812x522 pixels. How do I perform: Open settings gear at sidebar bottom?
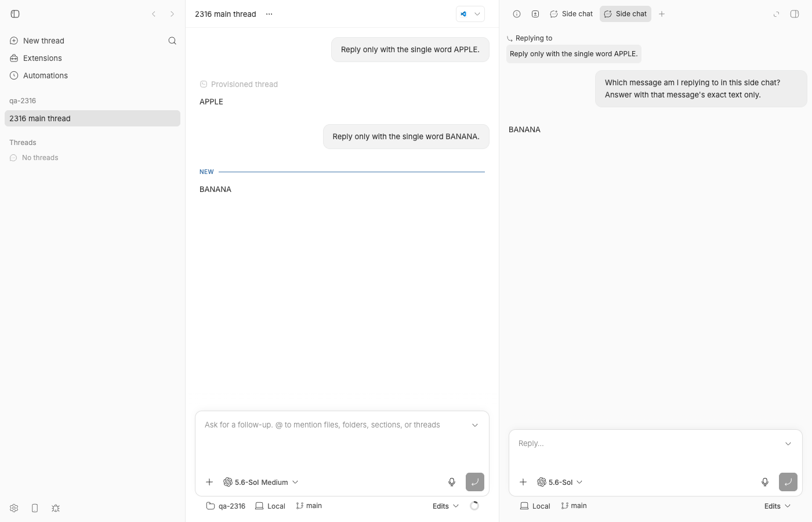tap(14, 508)
